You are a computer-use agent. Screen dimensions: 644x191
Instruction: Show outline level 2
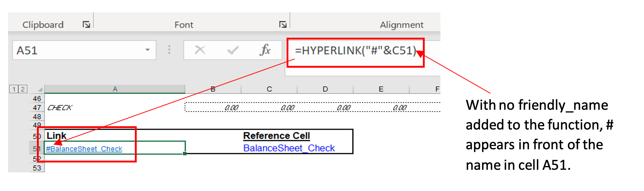23,89
